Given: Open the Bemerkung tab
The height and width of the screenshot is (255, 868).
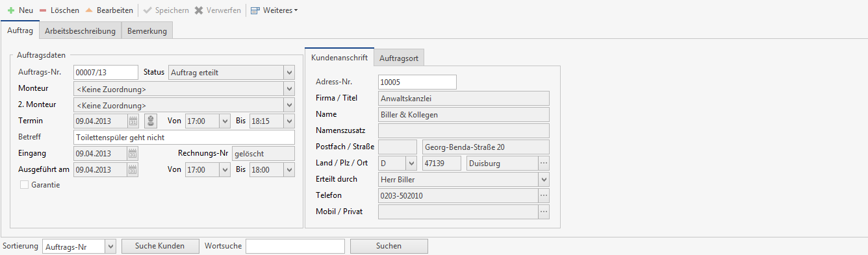Looking at the screenshot, I should [x=147, y=30].
